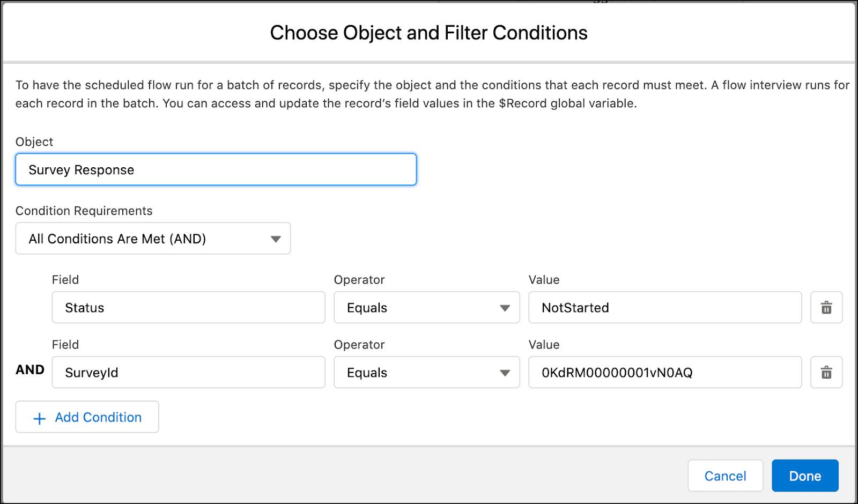Image resolution: width=858 pixels, height=504 pixels.
Task: Click the Object label above the input
Action: tap(34, 142)
